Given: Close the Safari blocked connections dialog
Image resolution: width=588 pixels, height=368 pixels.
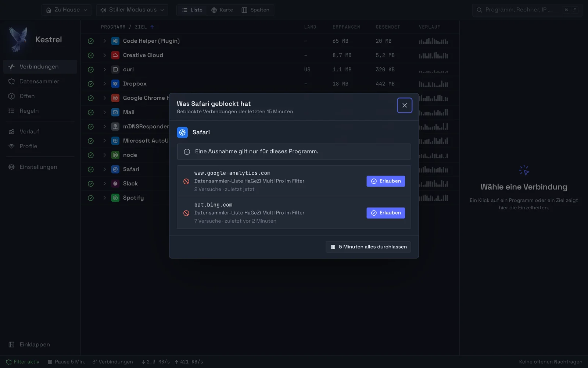Looking at the screenshot, I should click(x=404, y=105).
